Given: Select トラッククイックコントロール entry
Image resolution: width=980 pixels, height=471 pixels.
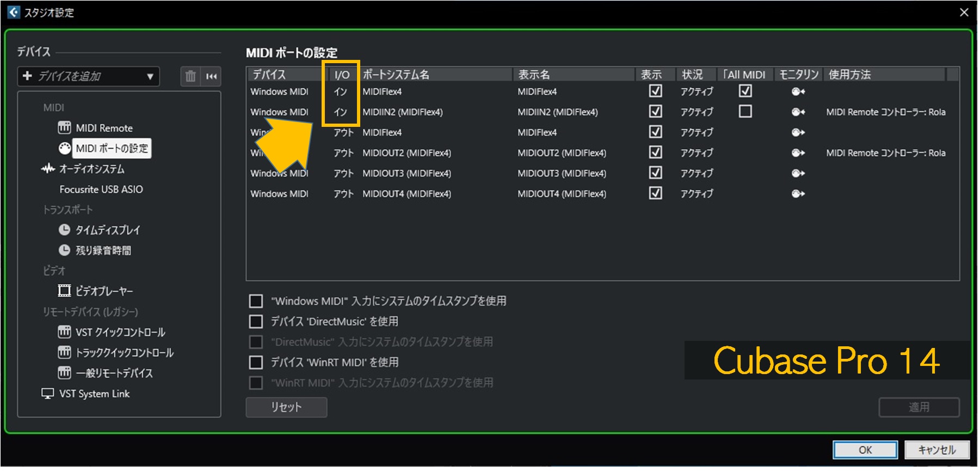Looking at the screenshot, I should (125, 353).
